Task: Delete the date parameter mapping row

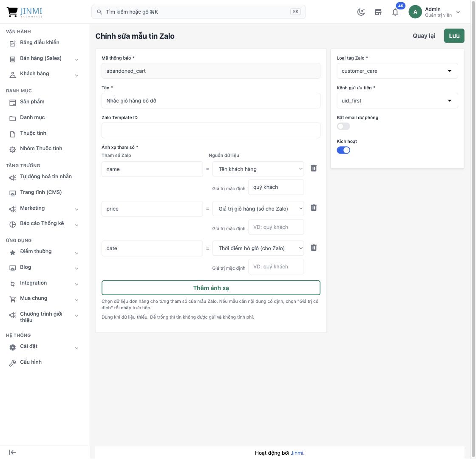Action: click(x=314, y=248)
